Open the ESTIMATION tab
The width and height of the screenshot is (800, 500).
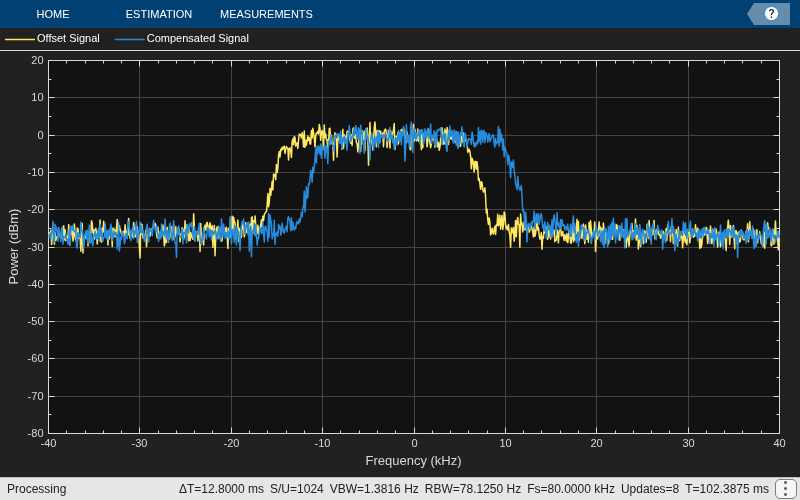159,14
